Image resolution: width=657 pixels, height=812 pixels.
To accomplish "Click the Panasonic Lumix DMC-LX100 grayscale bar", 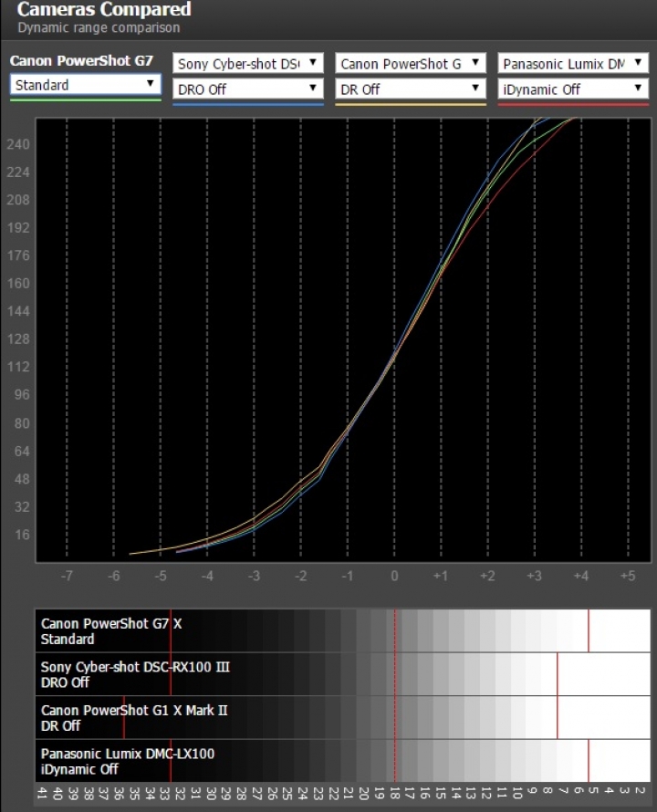I will (342, 761).
